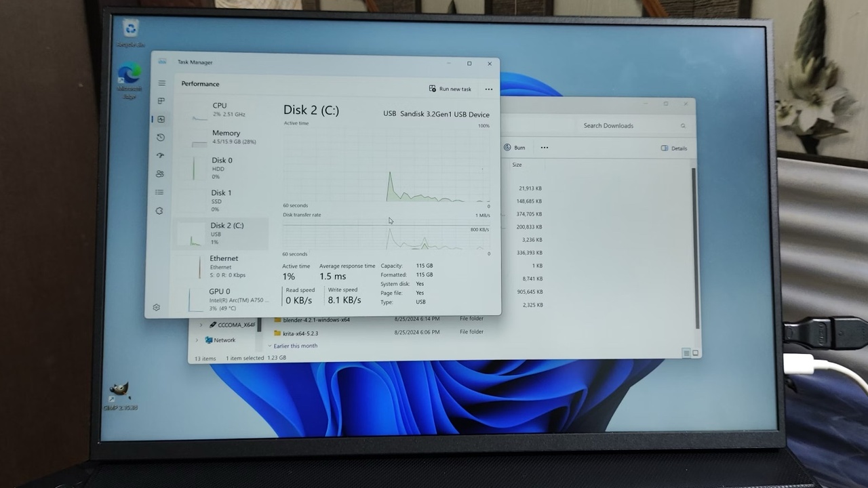Image resolution: width=868 pixels, height=488 pixels.
Task: Open the App history page icon
Action: pos(161,138)
